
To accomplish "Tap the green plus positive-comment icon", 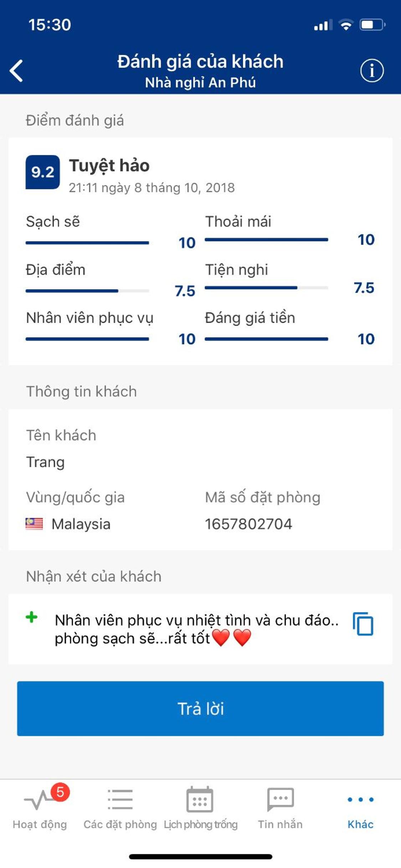I will (32, 617).
